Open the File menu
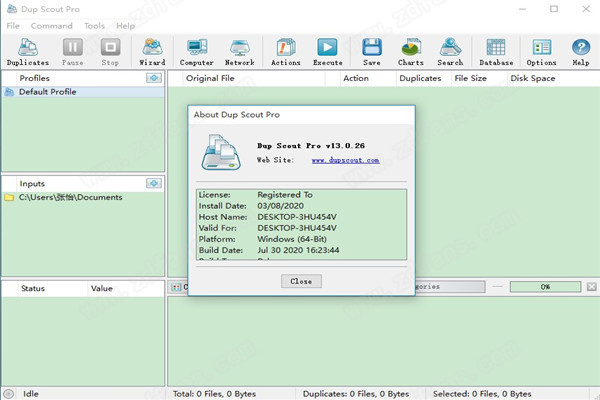 coord(13,25)
